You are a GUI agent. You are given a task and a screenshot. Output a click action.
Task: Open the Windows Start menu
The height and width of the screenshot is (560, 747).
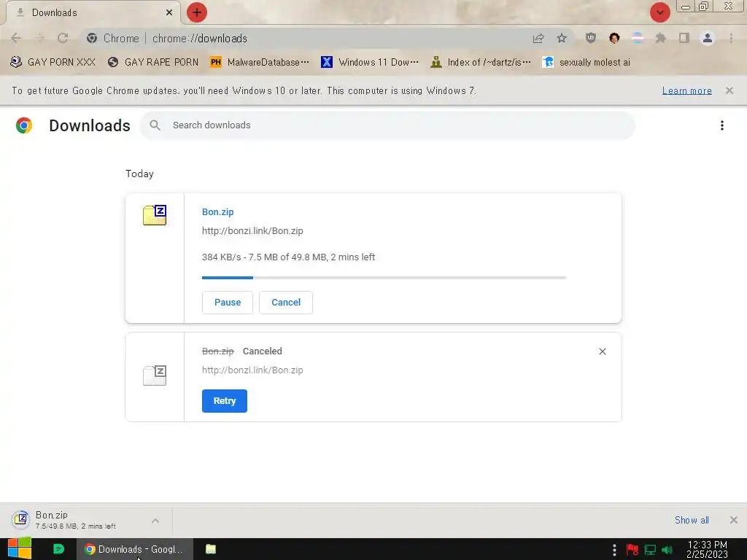coord(20,549)
